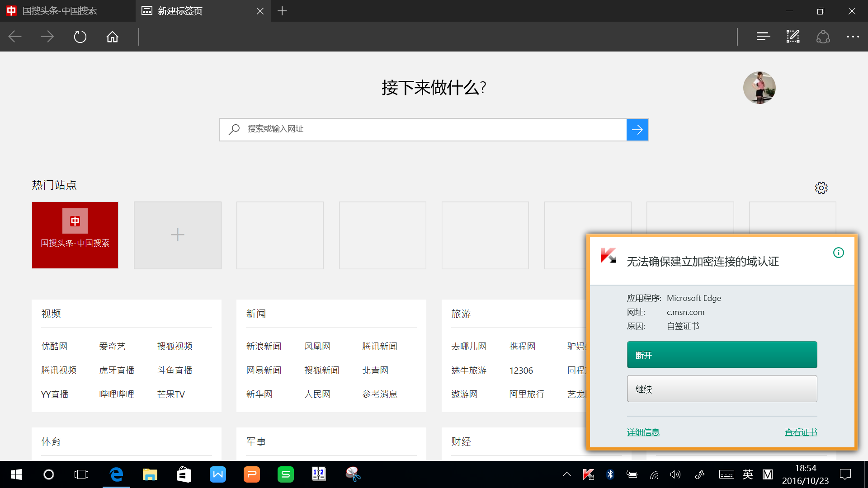
Task: Switch to the 国搜头条-中国搜索 tab
Action: tap(68, 11)
